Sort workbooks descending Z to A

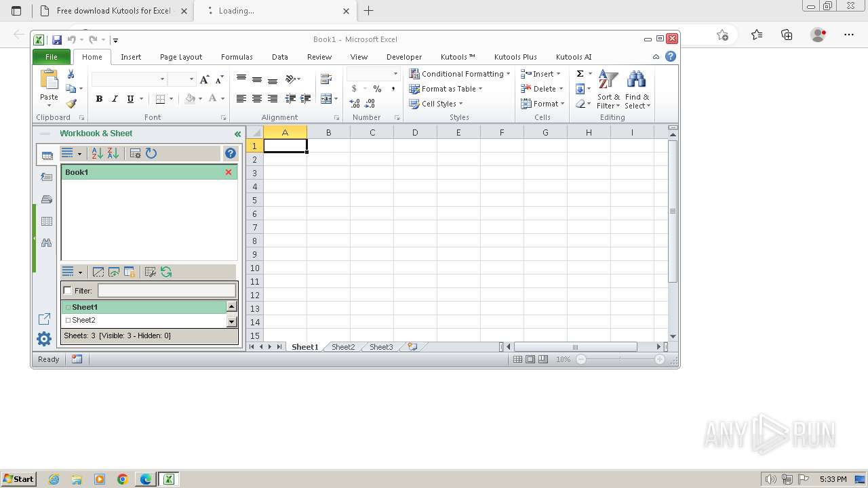(x=113, y=154)
